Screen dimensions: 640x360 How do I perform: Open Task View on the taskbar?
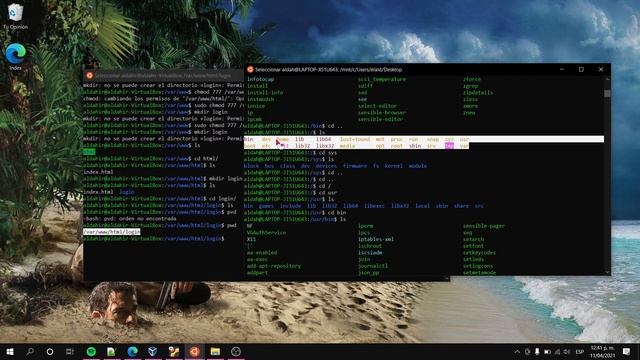coord(70,351)
